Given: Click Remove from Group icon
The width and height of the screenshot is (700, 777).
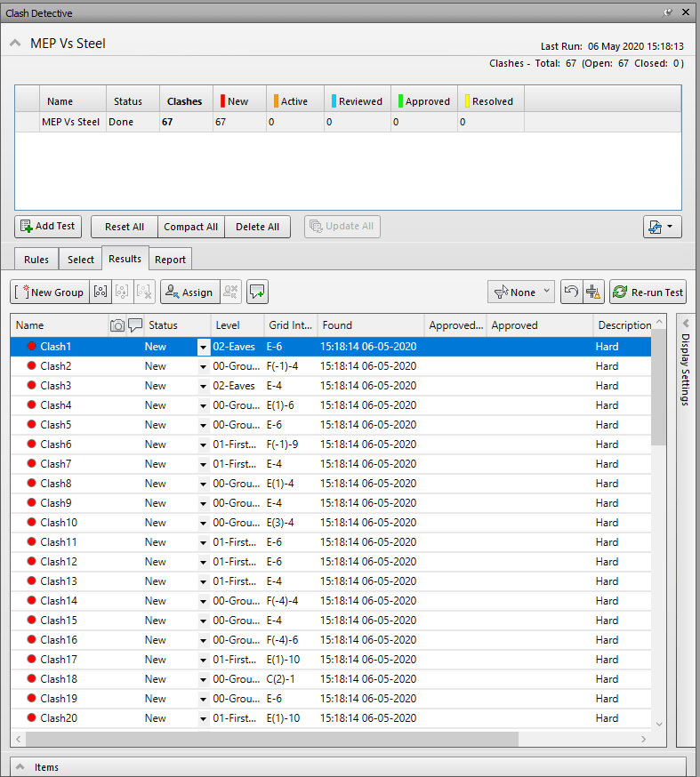Looking at the screenshot, I should tap(122, 292).
